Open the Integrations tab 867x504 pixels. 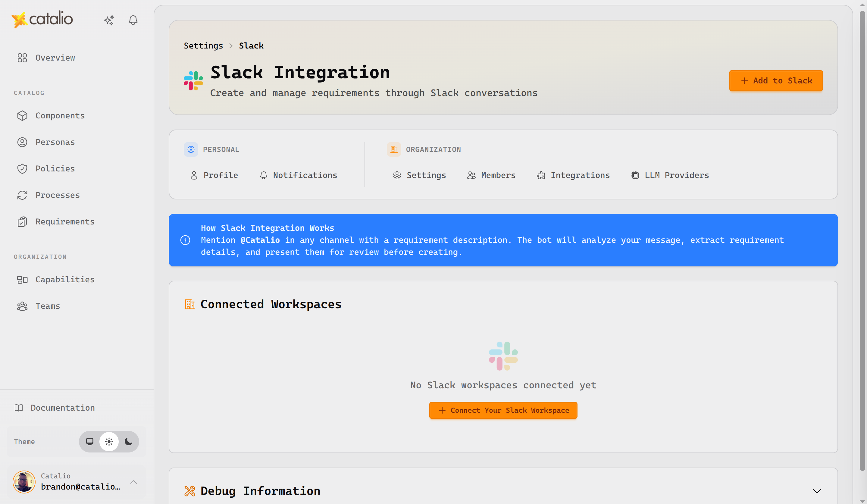(573, 175)
